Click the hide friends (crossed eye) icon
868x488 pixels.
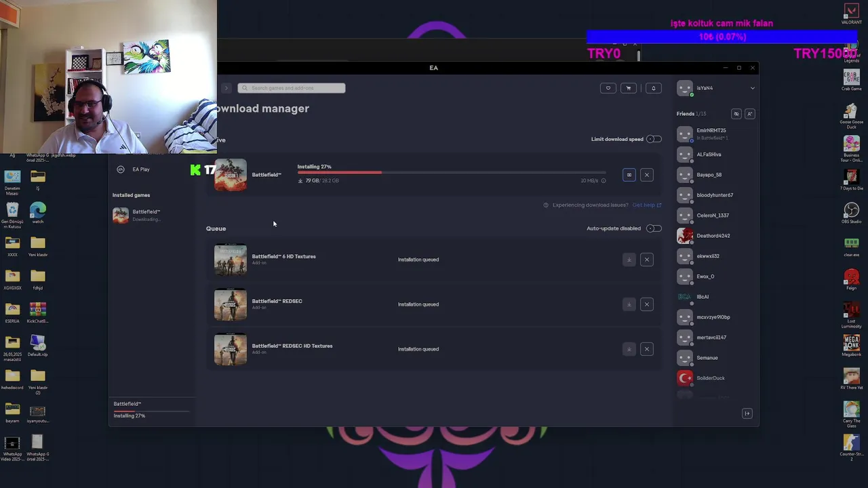tap(736, 114)
